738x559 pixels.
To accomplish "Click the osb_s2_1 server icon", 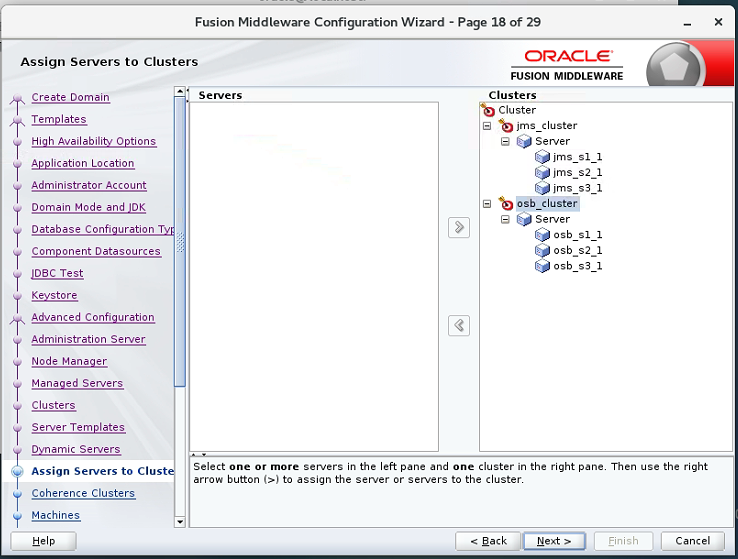I will point(542,250).
